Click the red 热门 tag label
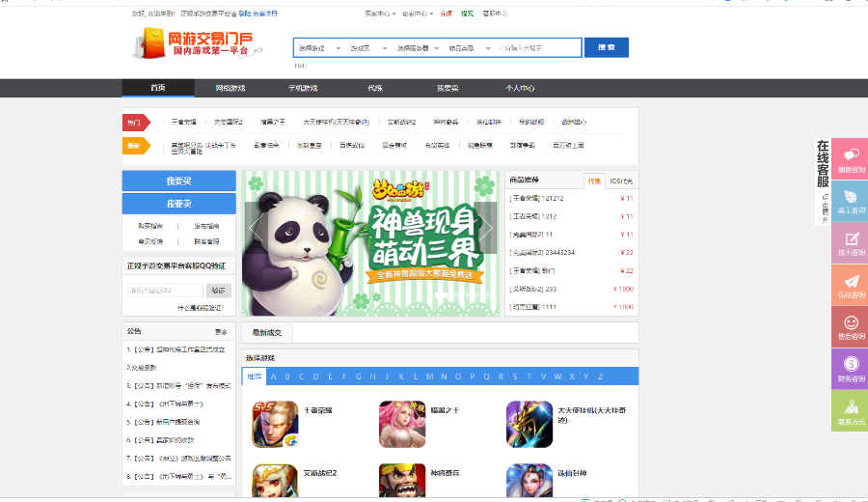 tap(136, 123)
